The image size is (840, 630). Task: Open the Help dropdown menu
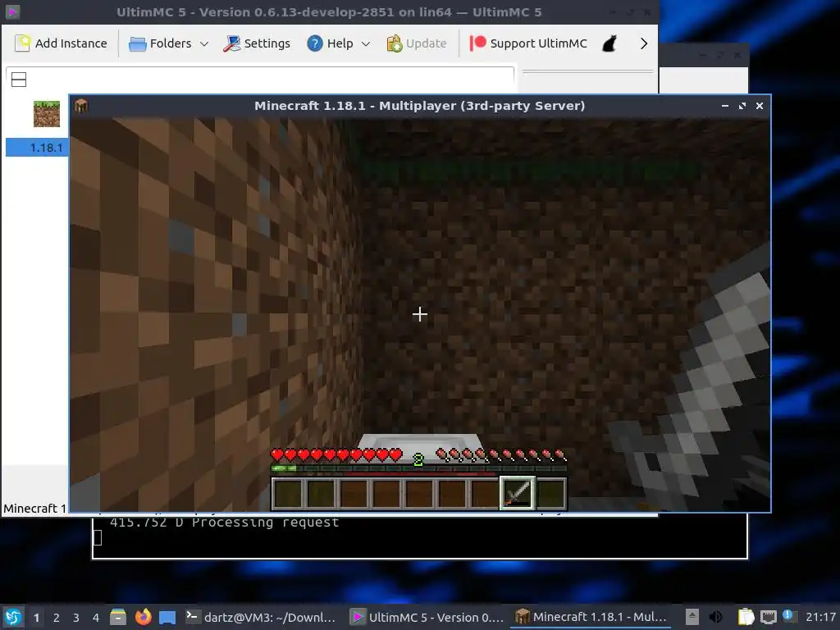click(x=339, y=43)
